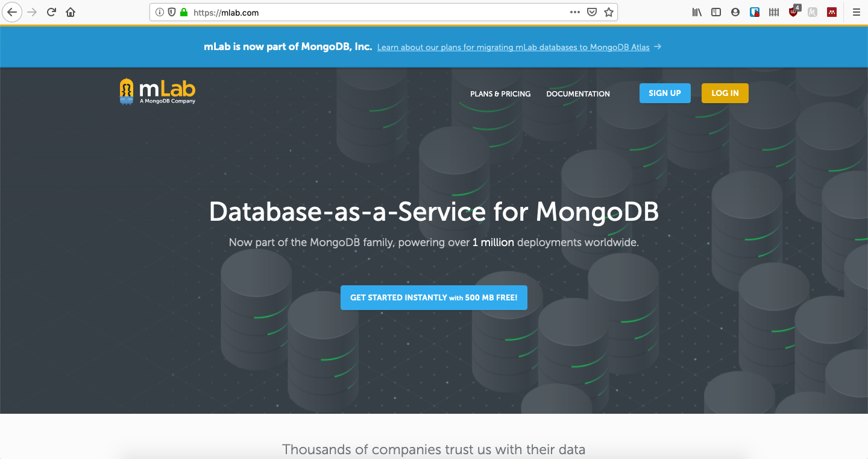
Task: Open page actions three-dot menu in address bar
Action: point(575,12)
